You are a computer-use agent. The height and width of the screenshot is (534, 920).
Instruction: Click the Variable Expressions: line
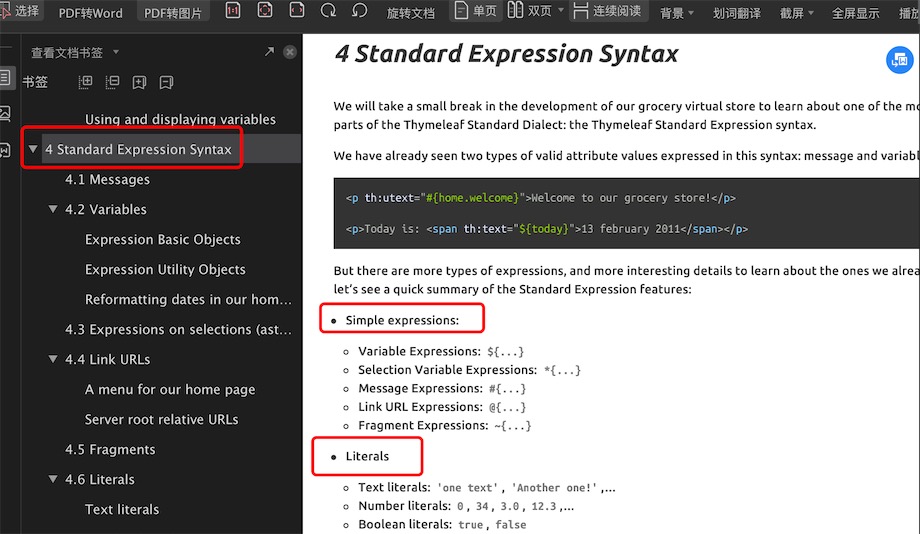pyautogui.click(x=441, y=351)
